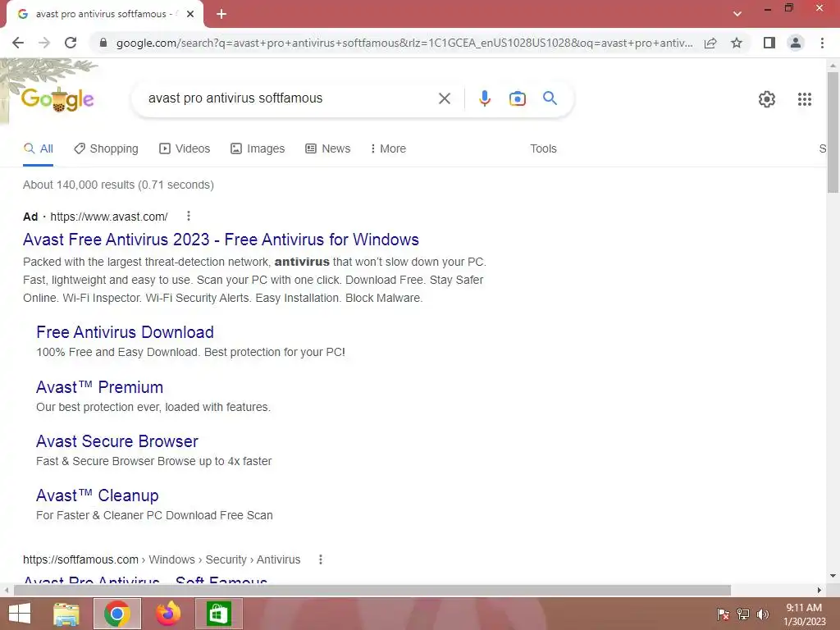Click the Google doodle logo
840x630 pixels.
click(x=57, y=99)
